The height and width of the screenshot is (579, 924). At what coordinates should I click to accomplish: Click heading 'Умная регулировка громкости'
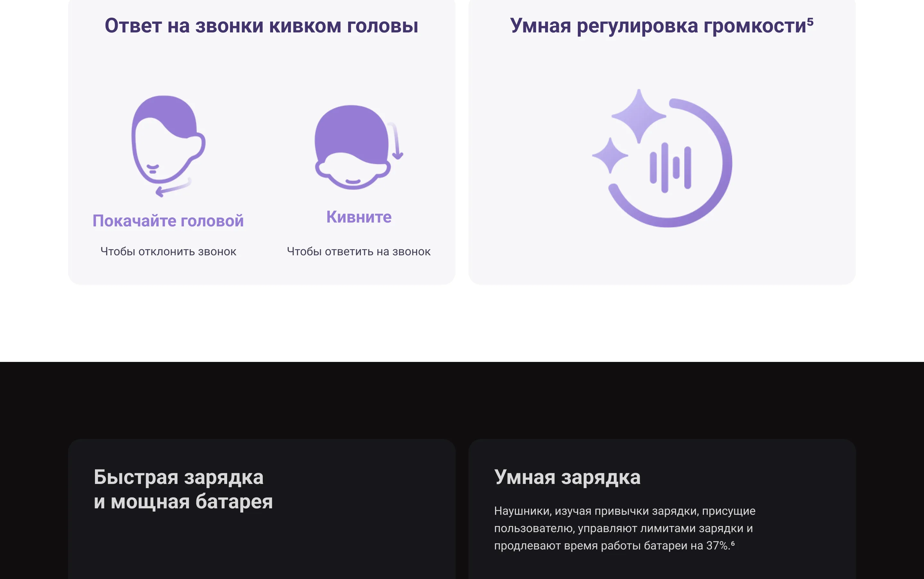(657, 26)
